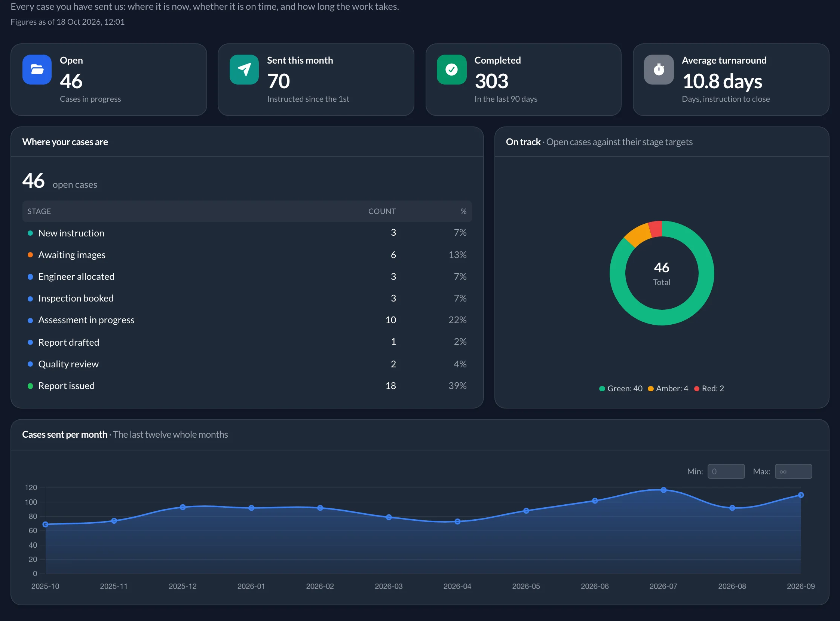Click the green Completed checkmark icon

tap(451, 70)
